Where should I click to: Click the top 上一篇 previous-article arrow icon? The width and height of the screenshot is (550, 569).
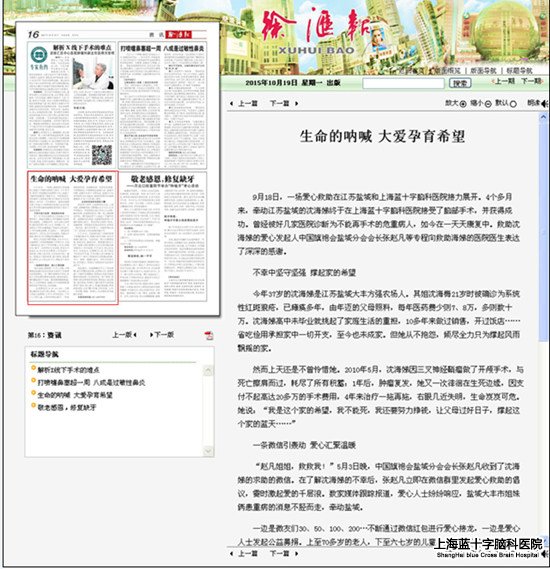click(231, 104)
